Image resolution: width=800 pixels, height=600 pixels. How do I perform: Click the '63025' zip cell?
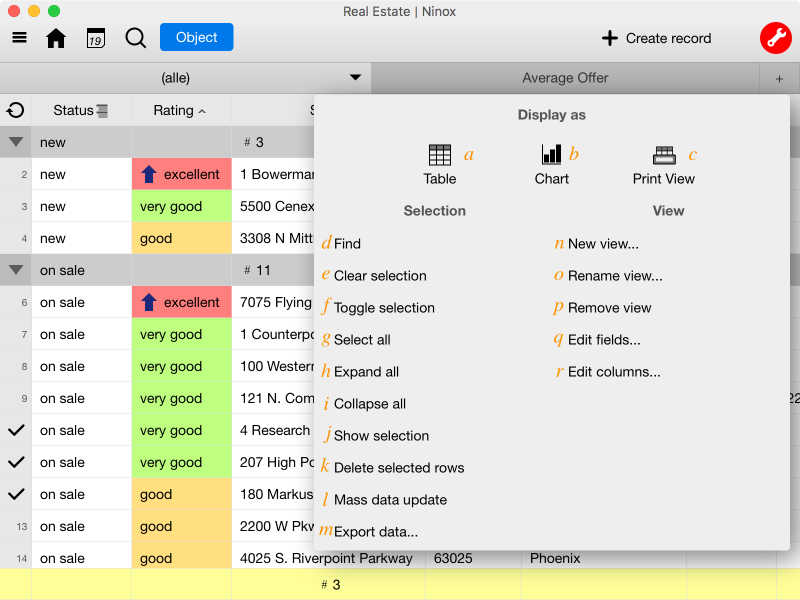pyautogui.click(x=473, y=558)
